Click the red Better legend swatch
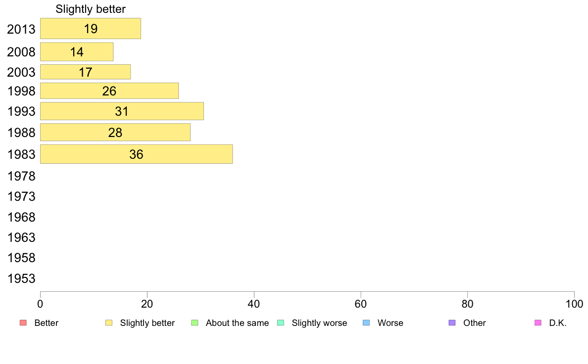 pyautogui.click(x=23, y=323)
